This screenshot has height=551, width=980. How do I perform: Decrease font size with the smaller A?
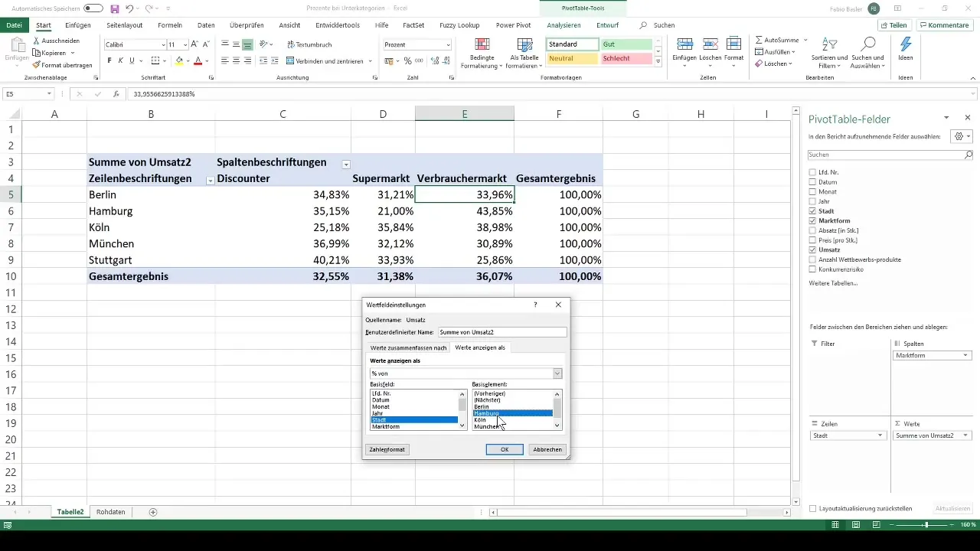(x=206, y=45)
